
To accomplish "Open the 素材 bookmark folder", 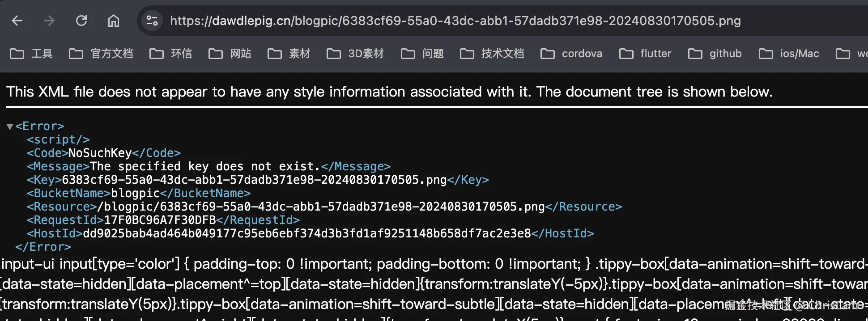I will coord(289,54).
